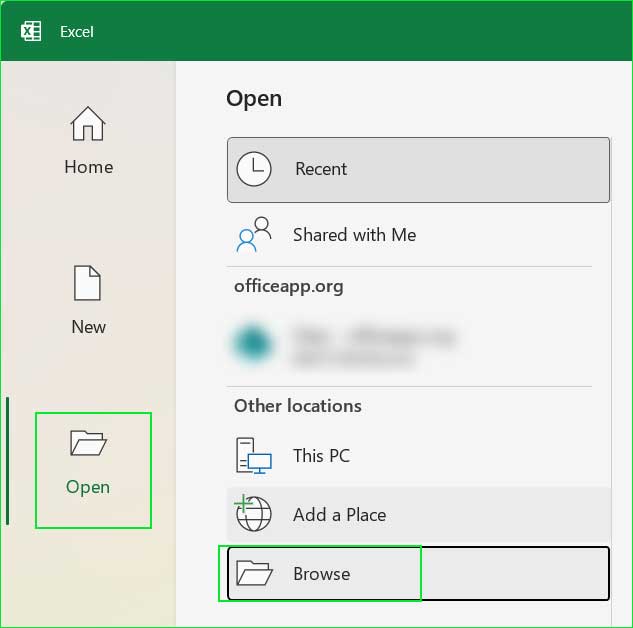The width and height of the screenshot is (633, 628).
Task: Click the Other locations heading
Action: pyautogui.click(x=298, y=406)
